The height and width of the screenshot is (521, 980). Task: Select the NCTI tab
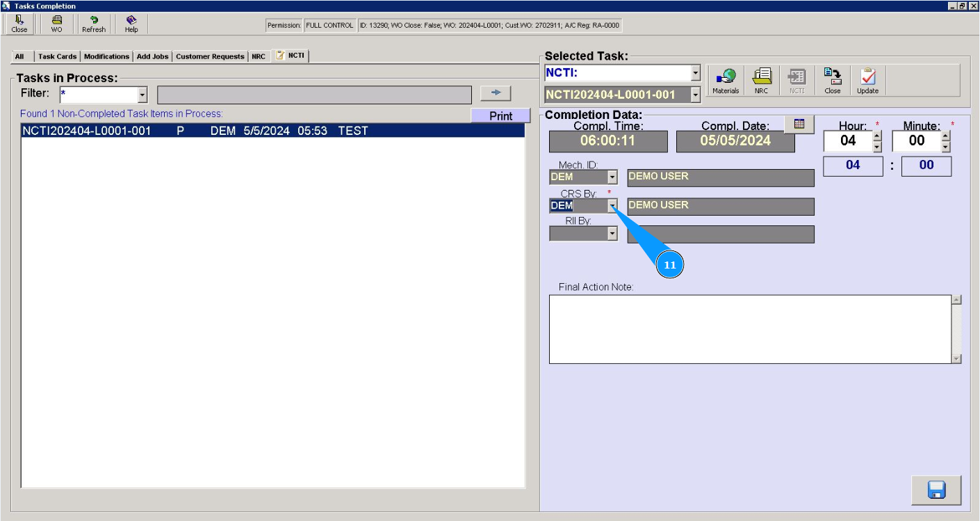click(292, 56)
